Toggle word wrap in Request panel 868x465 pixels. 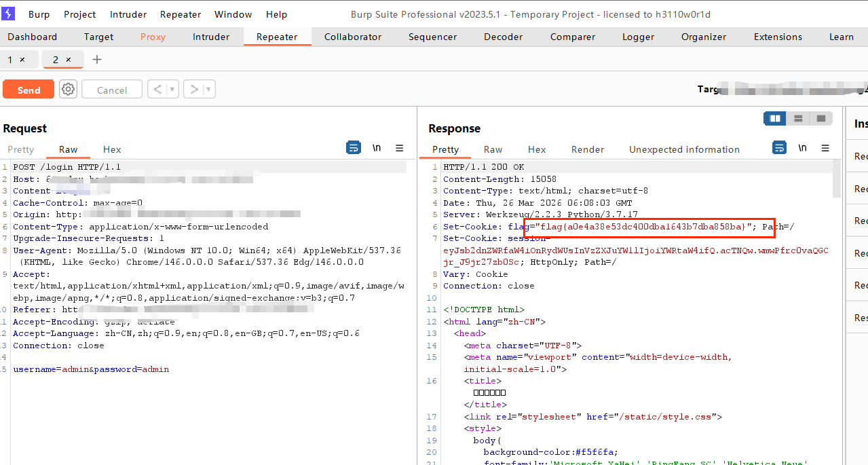pos(354,148)
